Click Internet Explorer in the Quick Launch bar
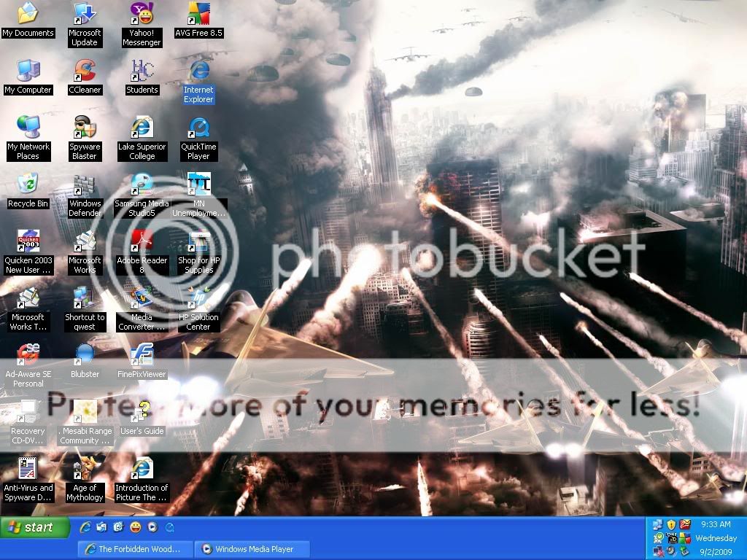 point(85,527)
